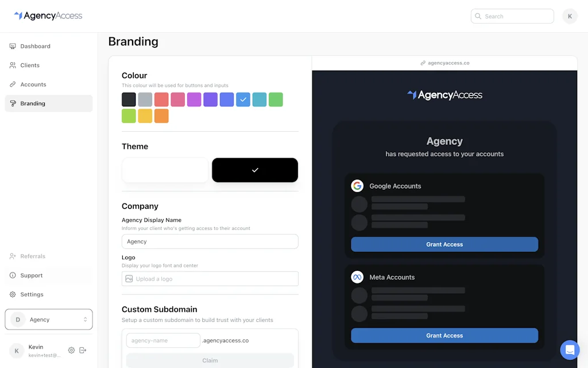Viewport: 588px width, 368px height.
Task: Select the white theme option
Action: 165,170
